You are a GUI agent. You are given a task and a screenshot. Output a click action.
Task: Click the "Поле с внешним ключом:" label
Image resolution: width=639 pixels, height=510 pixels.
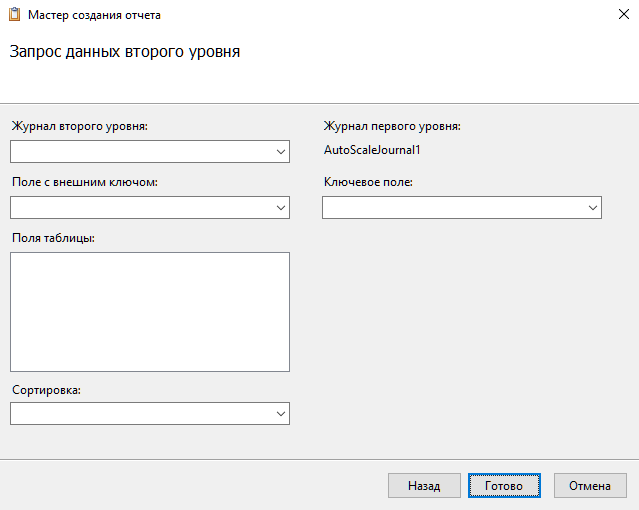(85, 183)
